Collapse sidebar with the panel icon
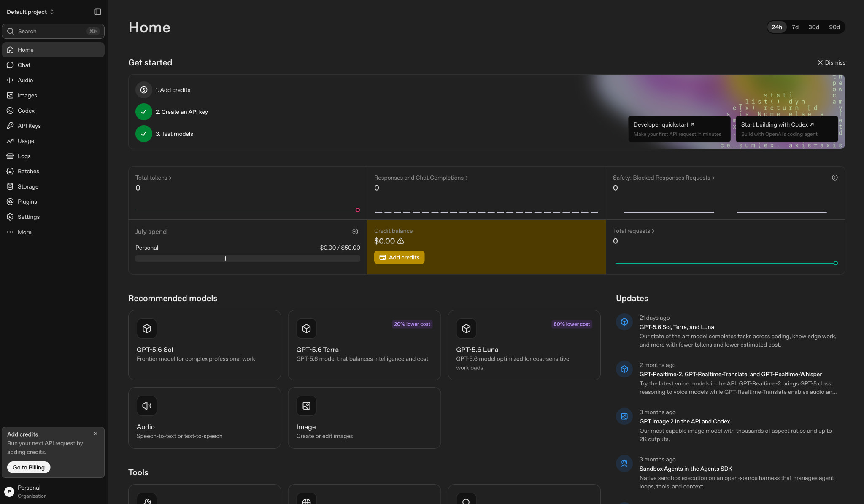Screen dimensions: 864x504 98,12
